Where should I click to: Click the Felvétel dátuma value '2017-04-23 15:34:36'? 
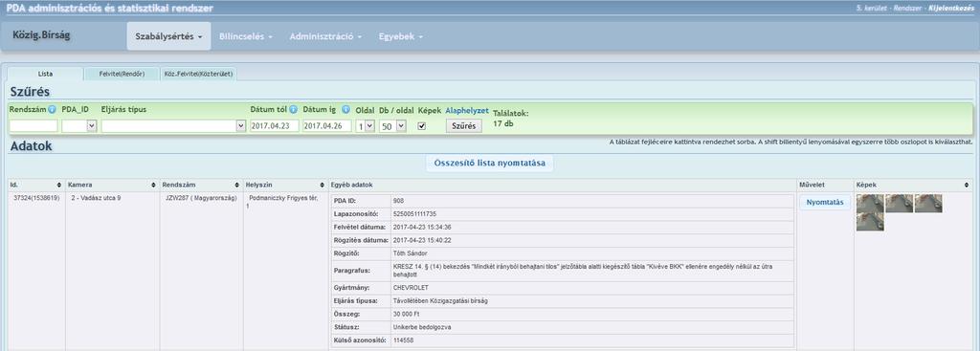click(x=422, y=227)
